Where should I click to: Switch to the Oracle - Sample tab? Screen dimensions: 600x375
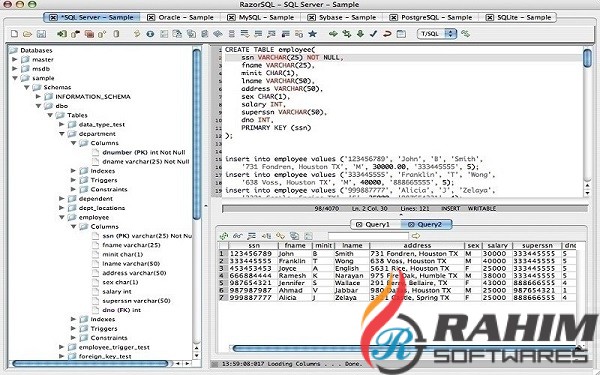click(181, 18)
